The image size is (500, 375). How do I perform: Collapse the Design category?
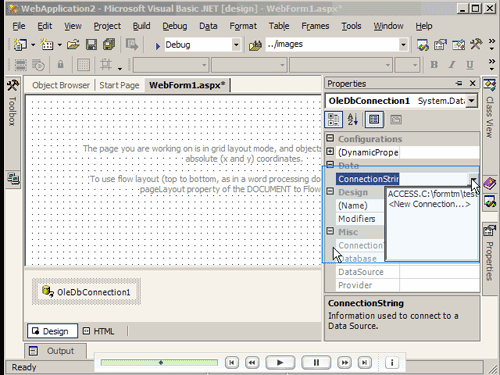click(330, 191)
